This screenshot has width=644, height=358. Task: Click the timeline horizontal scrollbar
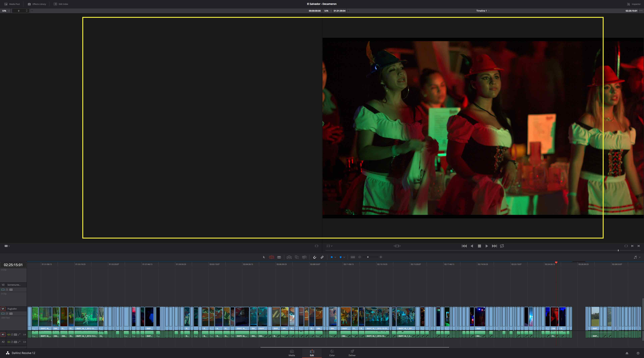pos(355,347)
